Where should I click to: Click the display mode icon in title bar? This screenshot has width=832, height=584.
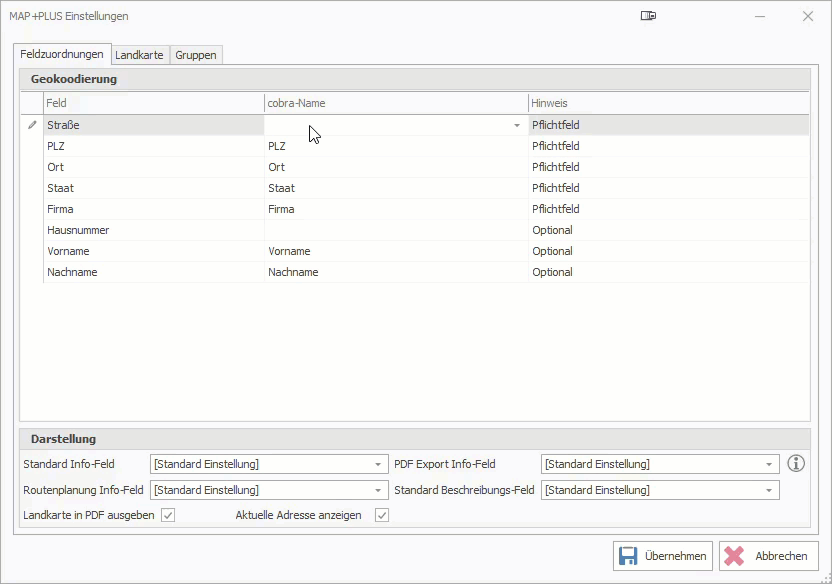(x=648, y=16)
